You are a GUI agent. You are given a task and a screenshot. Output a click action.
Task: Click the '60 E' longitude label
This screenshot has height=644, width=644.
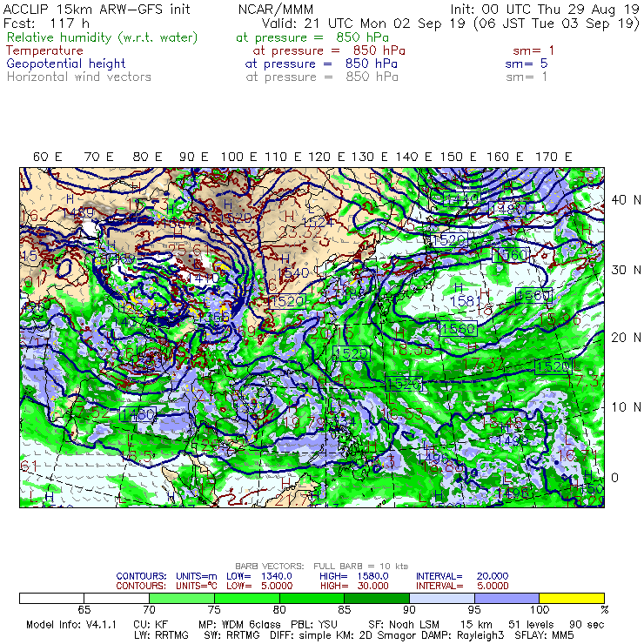point(47,157)
